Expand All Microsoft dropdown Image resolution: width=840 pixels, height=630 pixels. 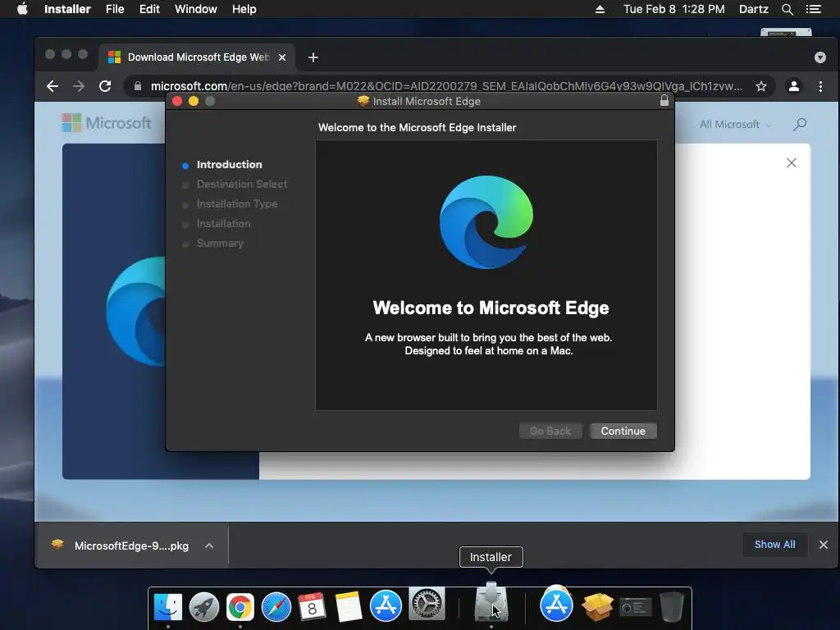click(x=735, y=125)
